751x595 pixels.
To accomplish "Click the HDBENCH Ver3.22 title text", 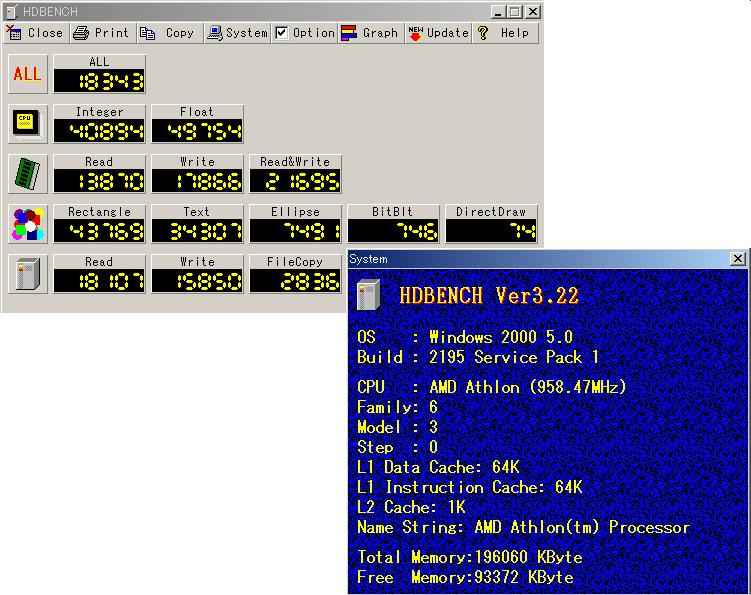I will [x=489, y=296].
